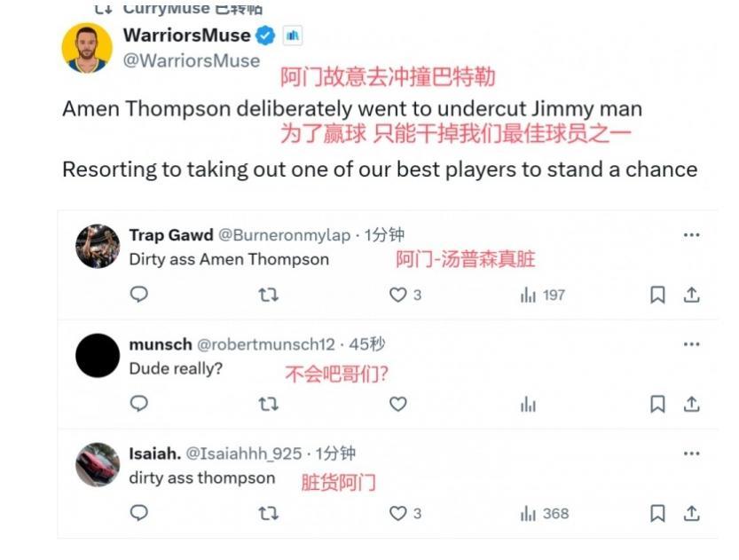
Task: Bookmark the munsch reply
Action: click(x=657, y=404)
